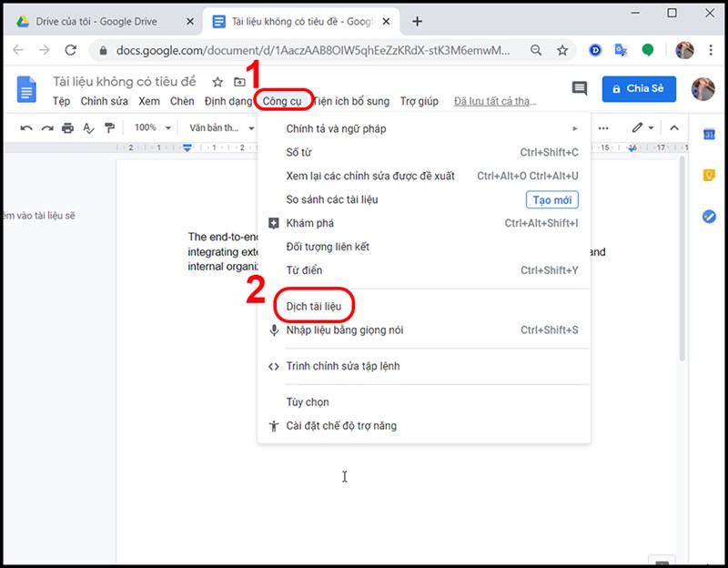This screenshot has width=728, height=568.
Task: Click the spell check icon in toolbar
Action: coord(88,127)
